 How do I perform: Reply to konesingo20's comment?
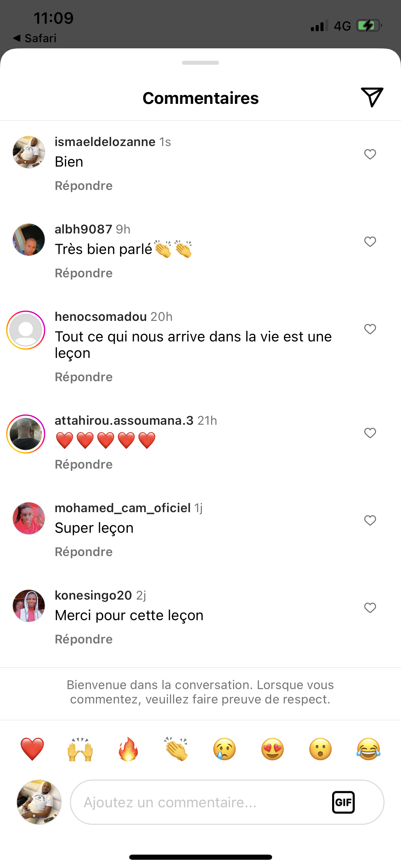84,639
